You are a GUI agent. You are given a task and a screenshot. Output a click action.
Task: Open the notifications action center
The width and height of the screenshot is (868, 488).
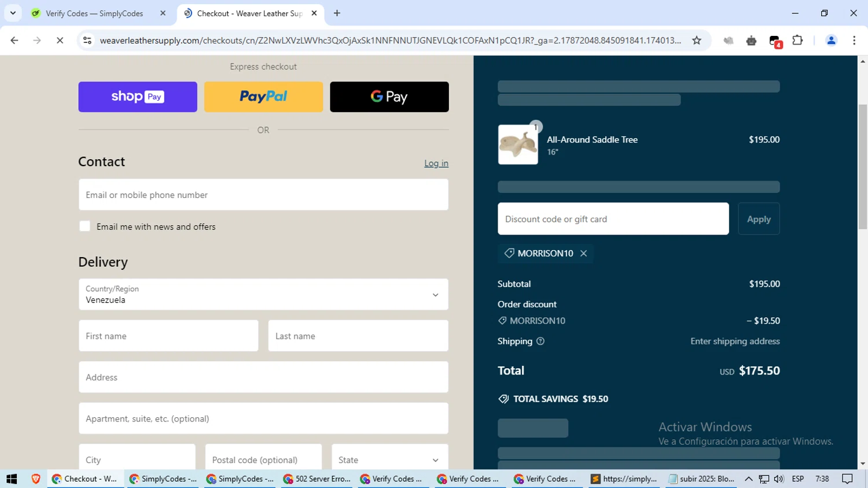coord(848,479)
